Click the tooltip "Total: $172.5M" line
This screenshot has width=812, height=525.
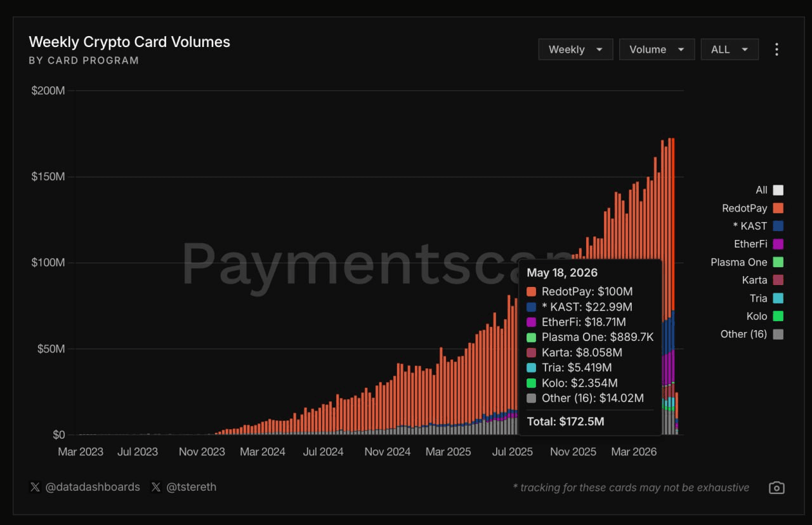pyautogui.click(x=565, y=421)
